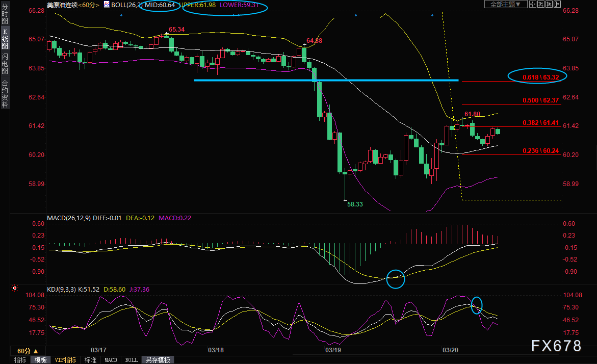Click the red KDJ alert sun icon
This screenshot has height=364, width=597.
point(15,288)
